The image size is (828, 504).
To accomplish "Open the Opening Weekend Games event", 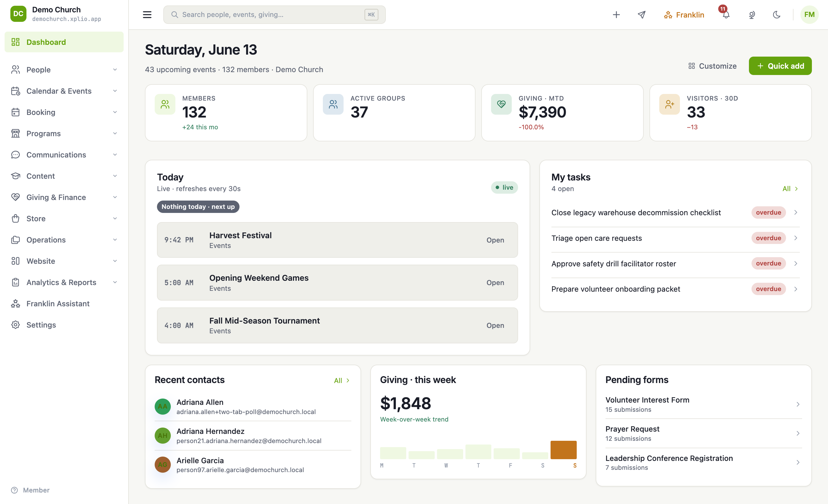I will pyautogui.click(x=337, y=282).
